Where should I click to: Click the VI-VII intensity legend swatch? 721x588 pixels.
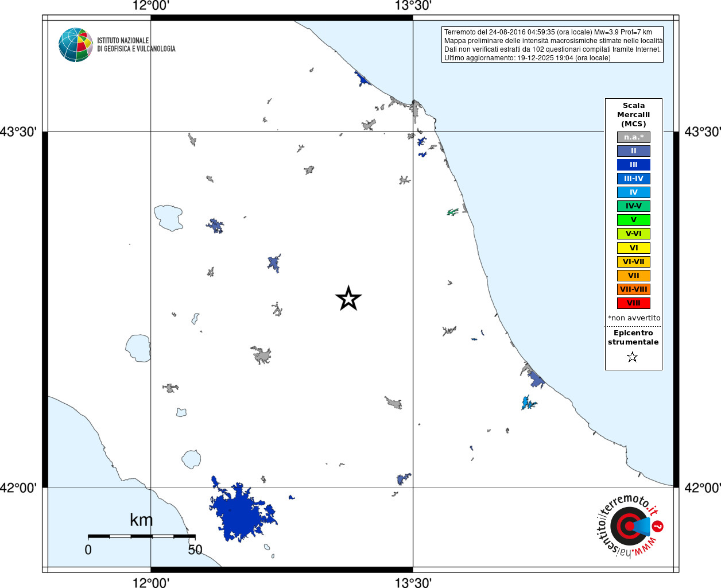(634, 262)
